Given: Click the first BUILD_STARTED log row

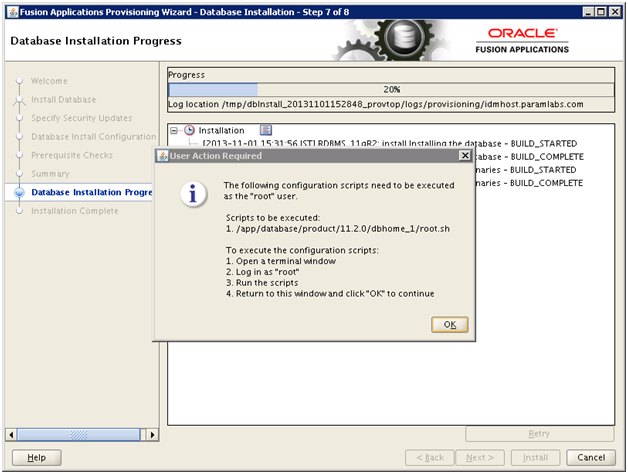Looking at the screenshot, I should tap(390, 143).
